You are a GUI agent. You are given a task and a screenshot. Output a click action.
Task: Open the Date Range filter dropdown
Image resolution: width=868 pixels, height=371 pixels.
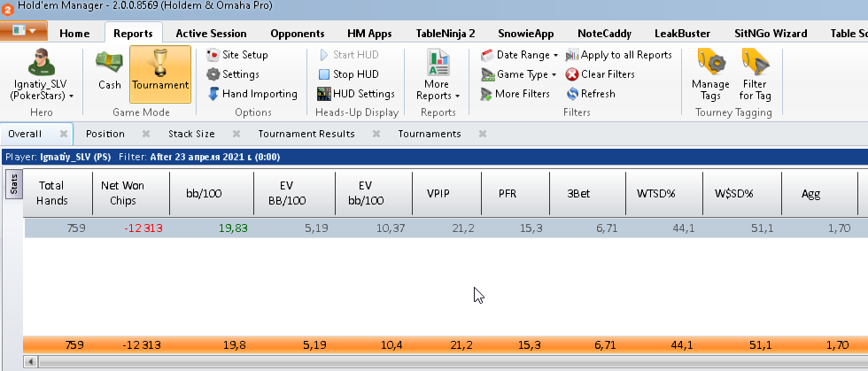click(x=519, y=55)
